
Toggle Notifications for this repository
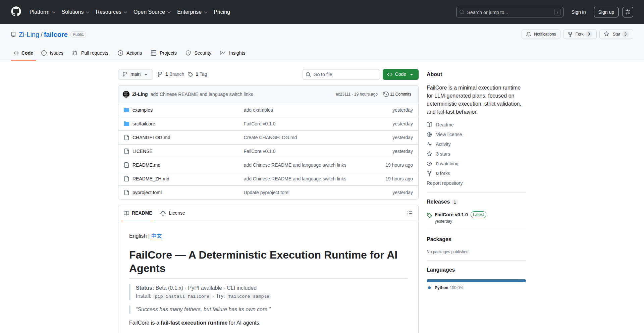[x=541, y=34]
